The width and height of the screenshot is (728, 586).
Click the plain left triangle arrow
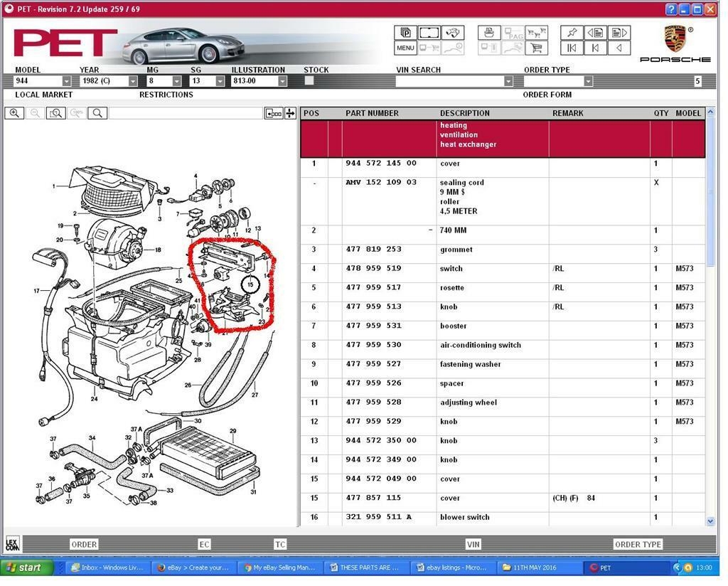tap(619, 48)
